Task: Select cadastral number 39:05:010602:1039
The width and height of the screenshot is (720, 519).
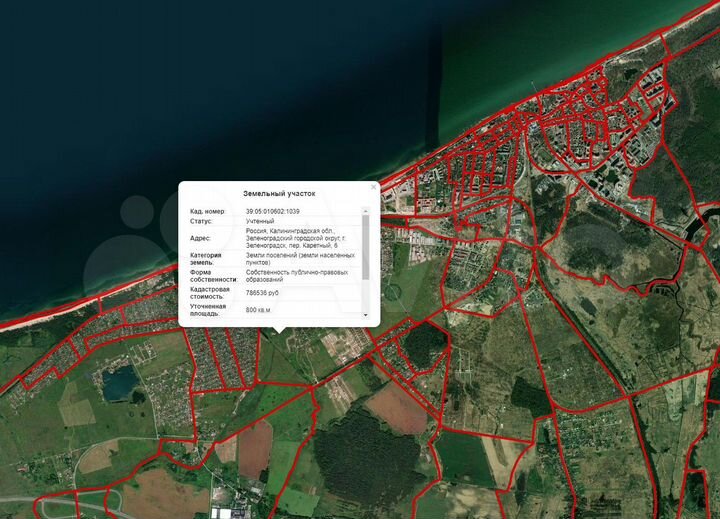Action: pos(272,211)
